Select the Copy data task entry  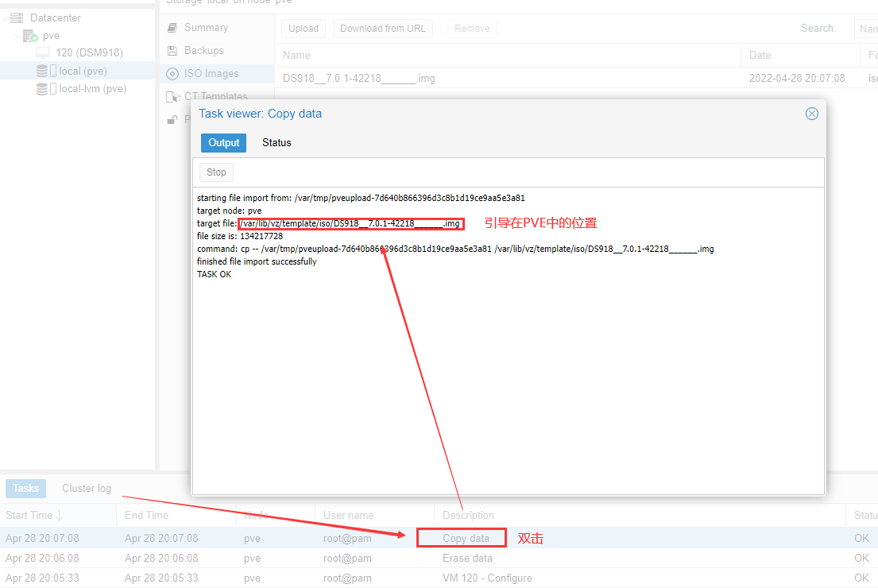coord(466,538)
